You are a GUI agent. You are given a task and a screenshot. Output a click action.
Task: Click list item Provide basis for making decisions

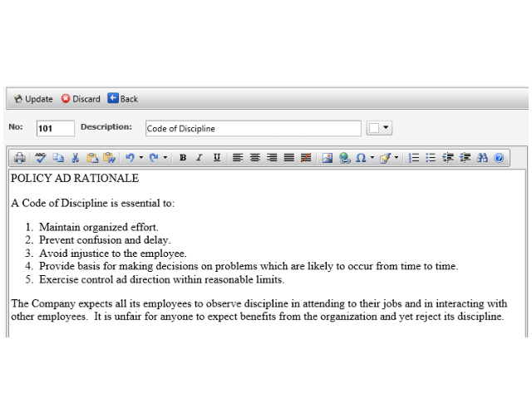click(249, 266)
